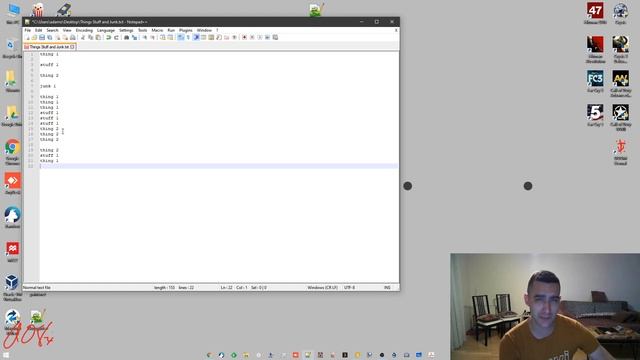
Task: Open the Window menu
Action: pyautogui.click(x=204, y=30)
